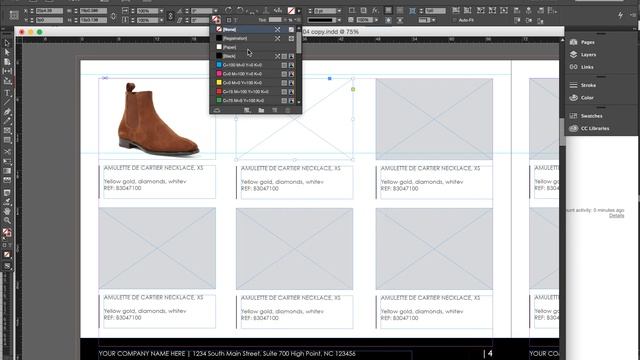640x360 pixels.
Task: Click Apply None button in toolbox
Action: tap(7, 254)
